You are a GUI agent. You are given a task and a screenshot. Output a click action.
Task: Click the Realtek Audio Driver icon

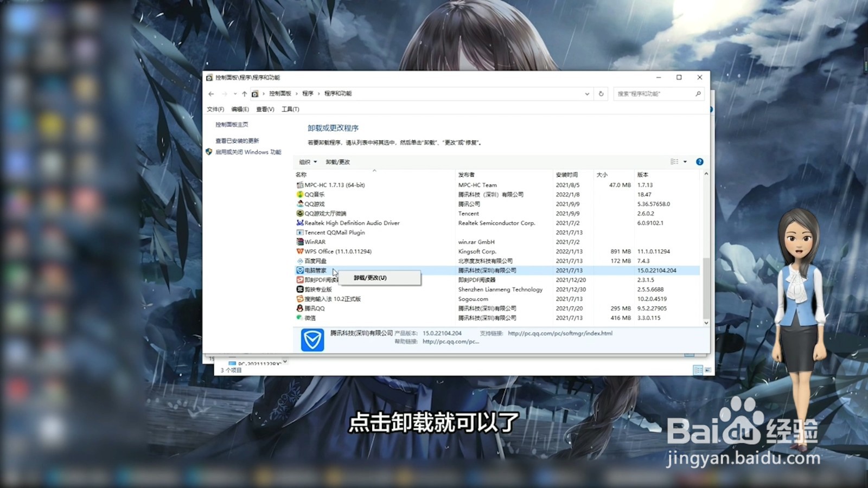[x=299, y=223]
